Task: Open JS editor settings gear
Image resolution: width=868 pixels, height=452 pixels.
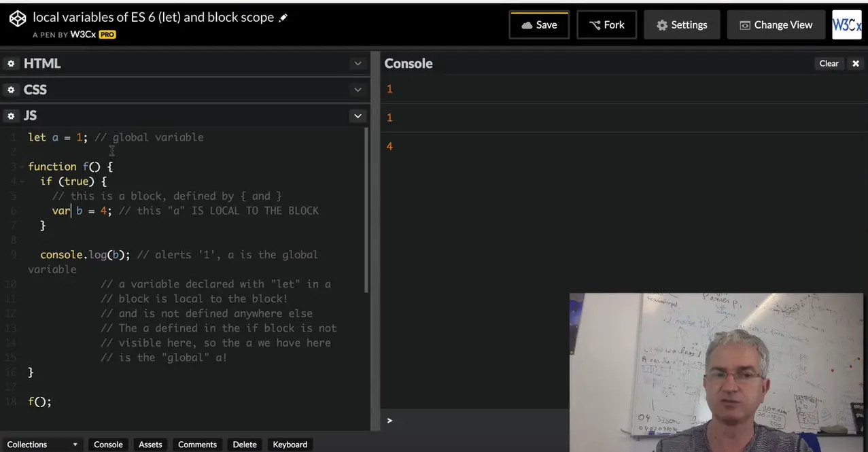Action: (x=11, y=116)
